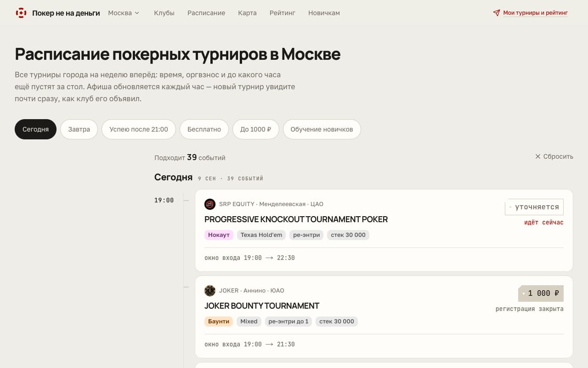Open the Новичкам menu item
The width and height of the screenshot is (588, 368).
click(x=324, y=13)
